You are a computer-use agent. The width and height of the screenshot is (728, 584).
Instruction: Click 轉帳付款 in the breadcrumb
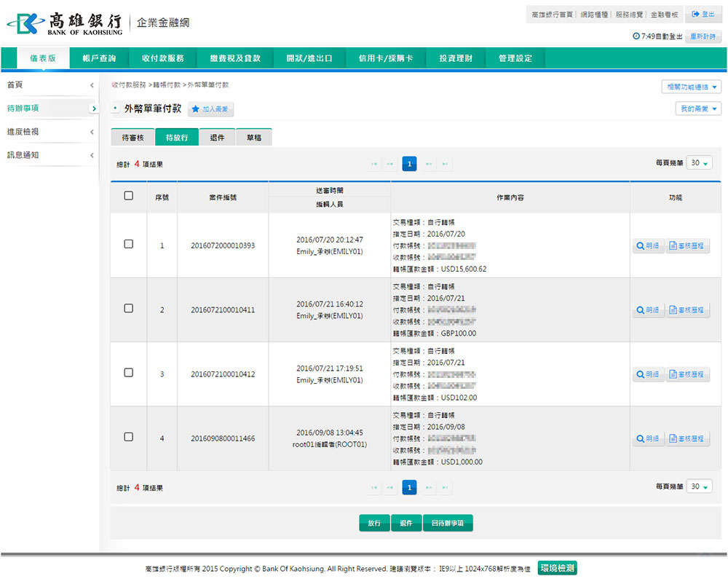pos(167,85)
